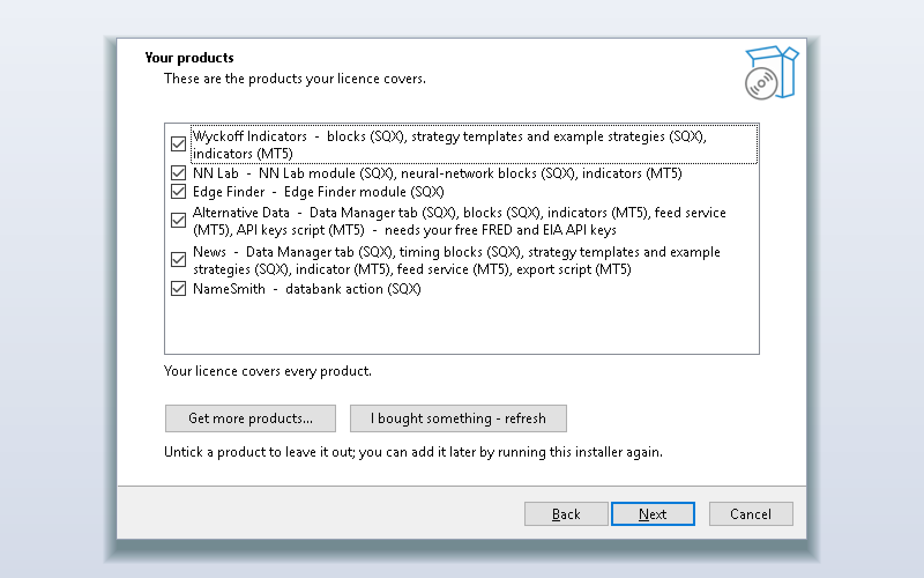The image size is (924, 578).
Task: Click I bought something - refresh
Action: click(459, 418)
